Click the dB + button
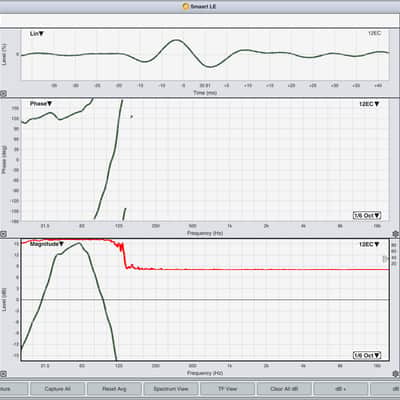 point(341,389)
